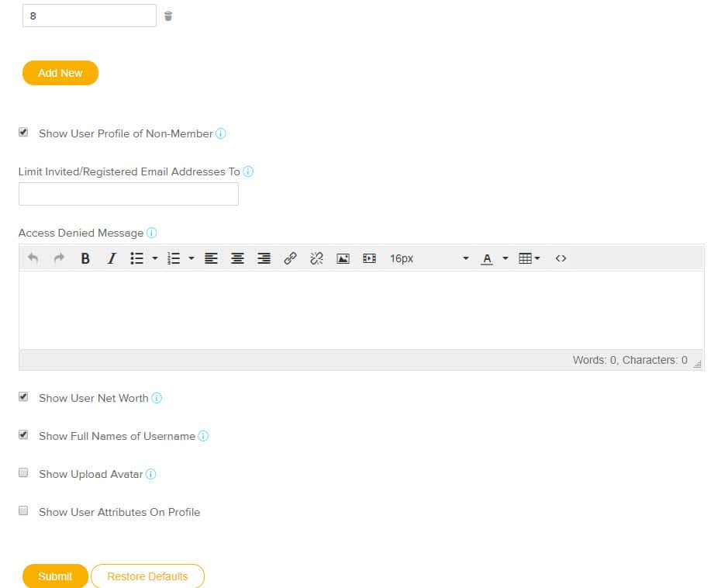
Task: Toggle bold formatting in editor
Action: (85, 258)
